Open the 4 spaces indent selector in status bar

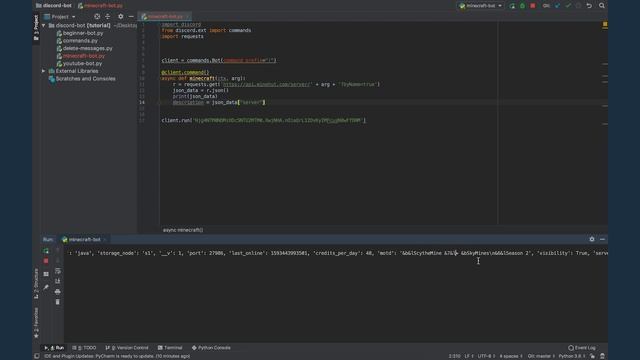pyautogui.click(x=511, y=356)
